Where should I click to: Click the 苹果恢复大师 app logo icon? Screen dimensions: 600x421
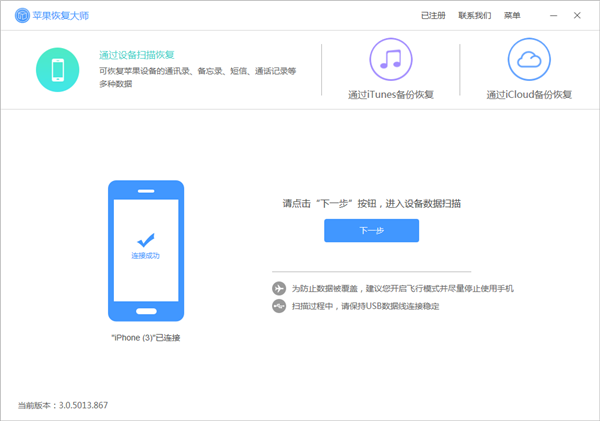(x=22, y=15)
